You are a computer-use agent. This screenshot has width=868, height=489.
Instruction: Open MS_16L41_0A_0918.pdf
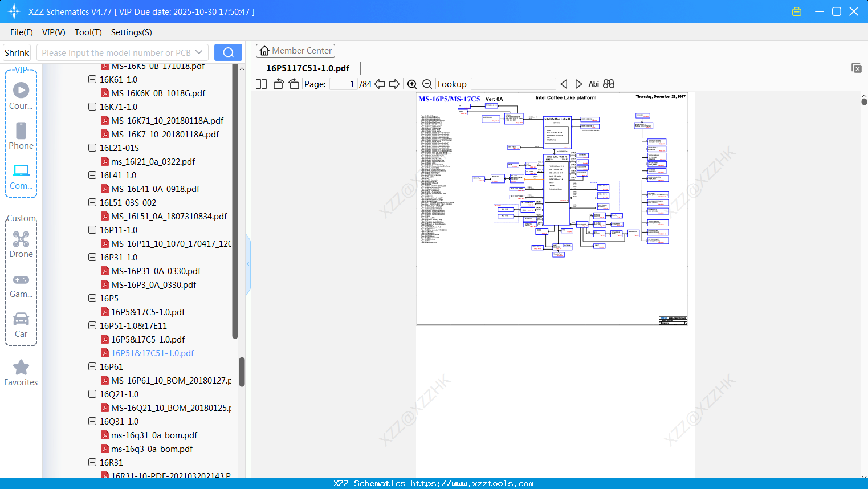pos(155,189)
